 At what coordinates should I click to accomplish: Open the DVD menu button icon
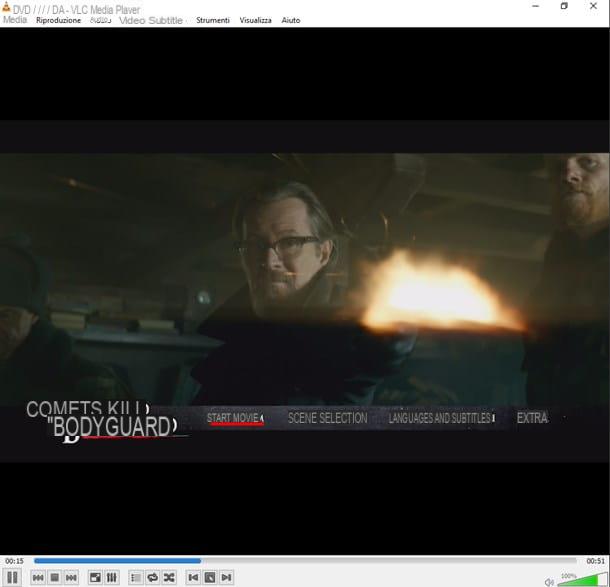(x=210, y=578)
